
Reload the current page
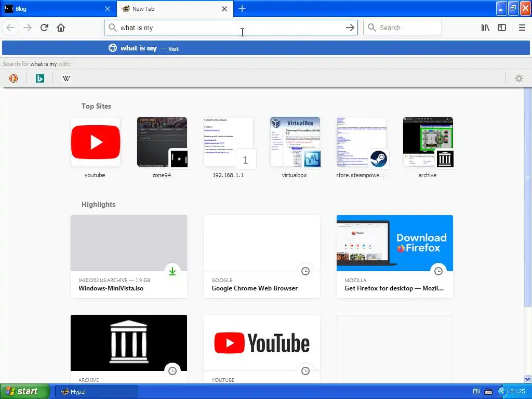click(x=44, y=28)
